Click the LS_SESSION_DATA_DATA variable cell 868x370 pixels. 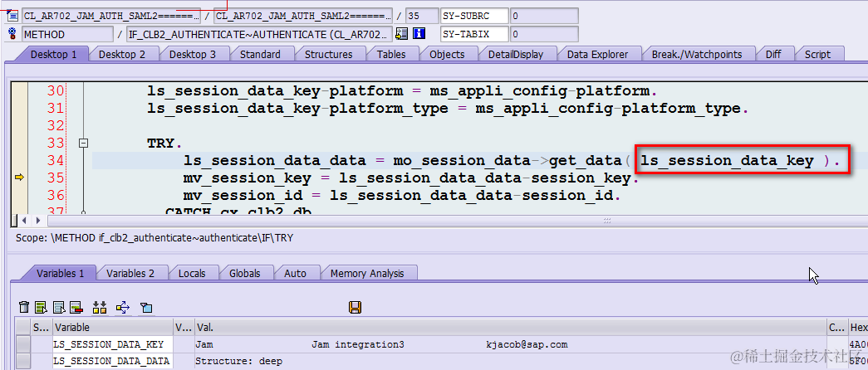pyautogui.click(x=112, y=361)
